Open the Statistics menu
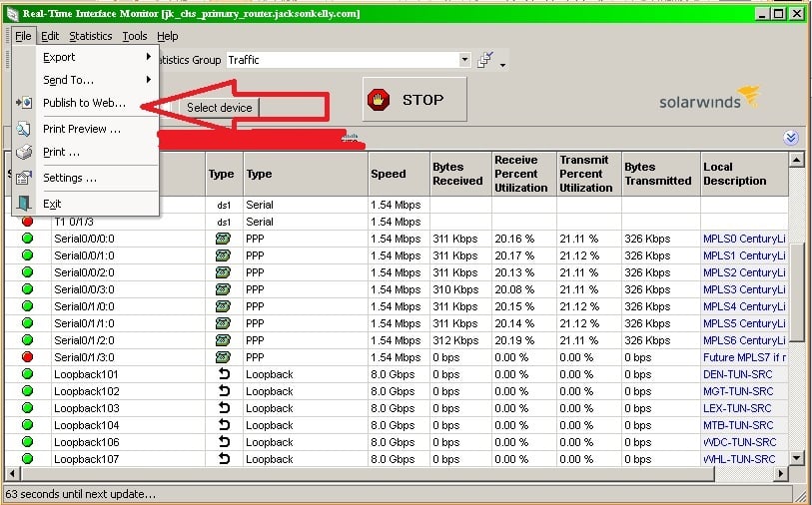Screen dimensions: 812x505 pos(91,36)
